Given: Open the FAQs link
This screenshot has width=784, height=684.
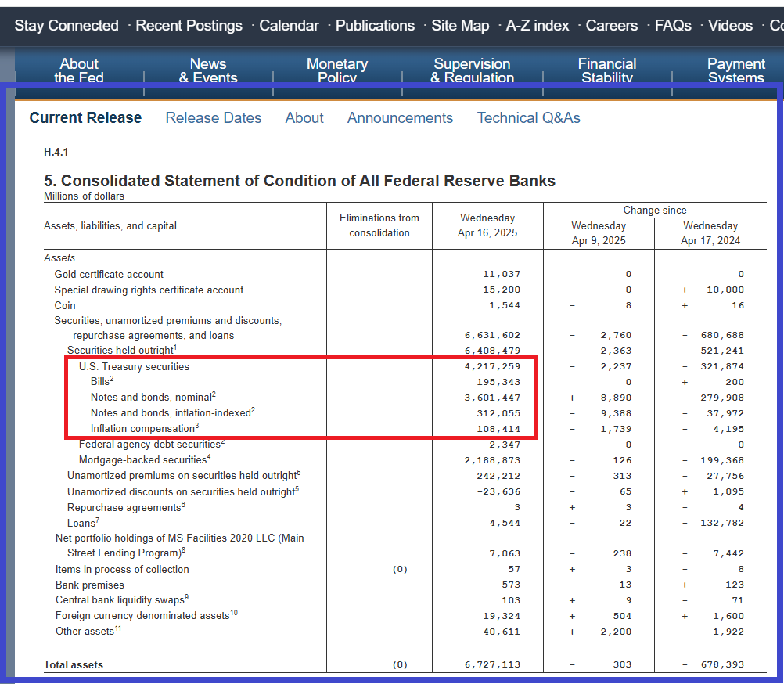Looking at the screenshot, I should [673, 26].
